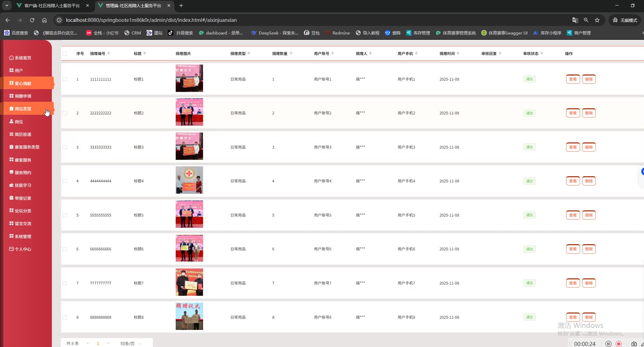Open a new browser tab
The image size is (644, 347).
coord(181,5)
